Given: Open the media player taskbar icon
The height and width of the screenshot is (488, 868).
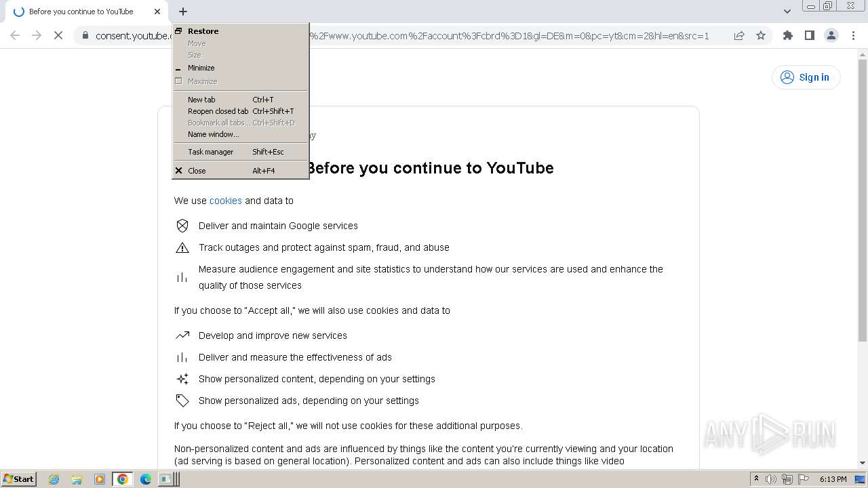Looking at the screenshot, I should 100,479.
